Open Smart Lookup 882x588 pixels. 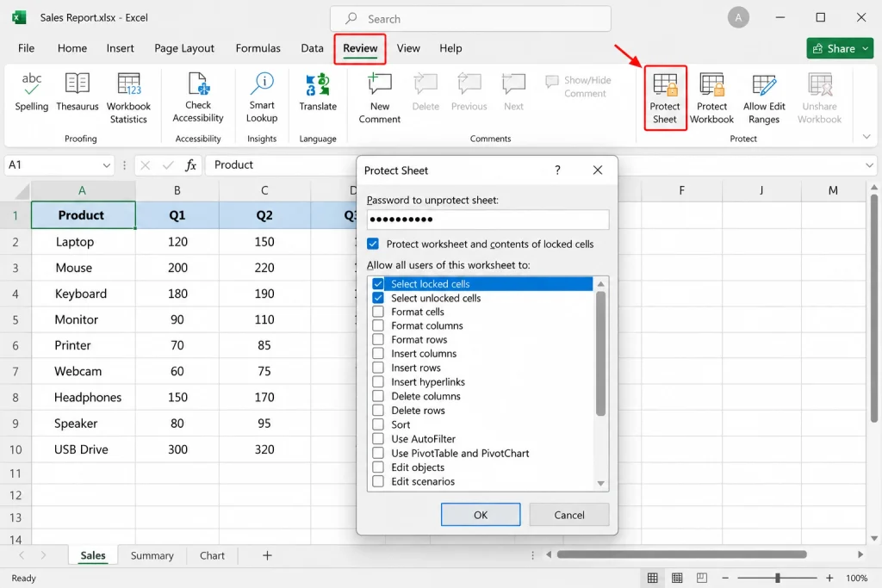262,98
